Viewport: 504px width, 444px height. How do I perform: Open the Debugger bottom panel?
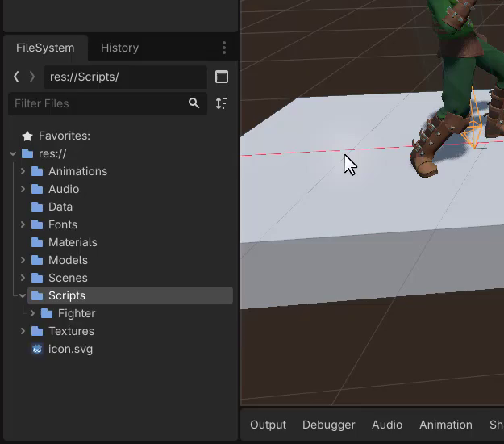coord(328,425)
